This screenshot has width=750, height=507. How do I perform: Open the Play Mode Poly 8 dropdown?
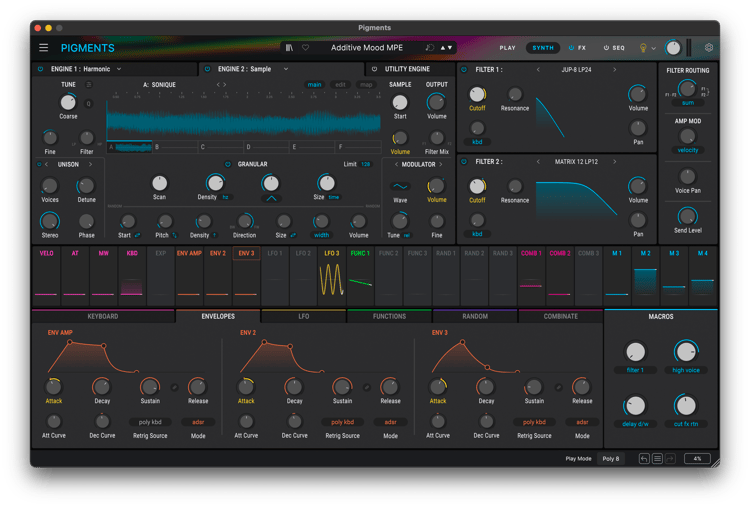tap(610, 459)
